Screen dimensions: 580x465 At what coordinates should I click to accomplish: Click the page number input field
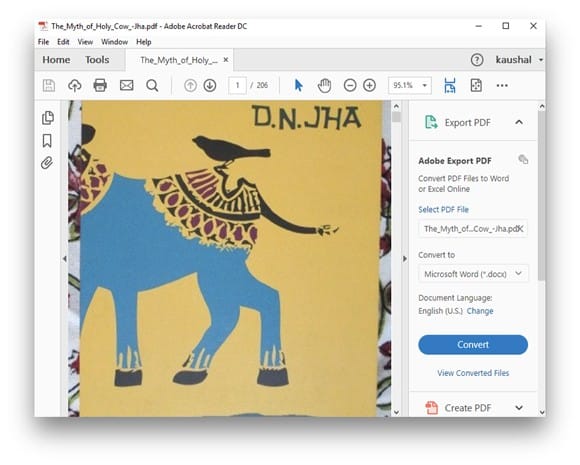click(x=237, y=85)
